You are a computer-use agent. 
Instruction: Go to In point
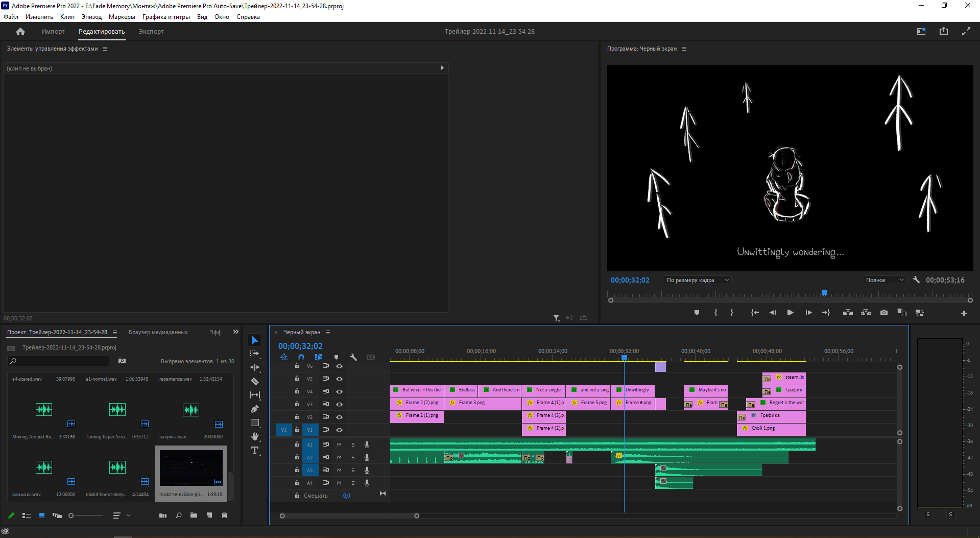click(755, 313)
